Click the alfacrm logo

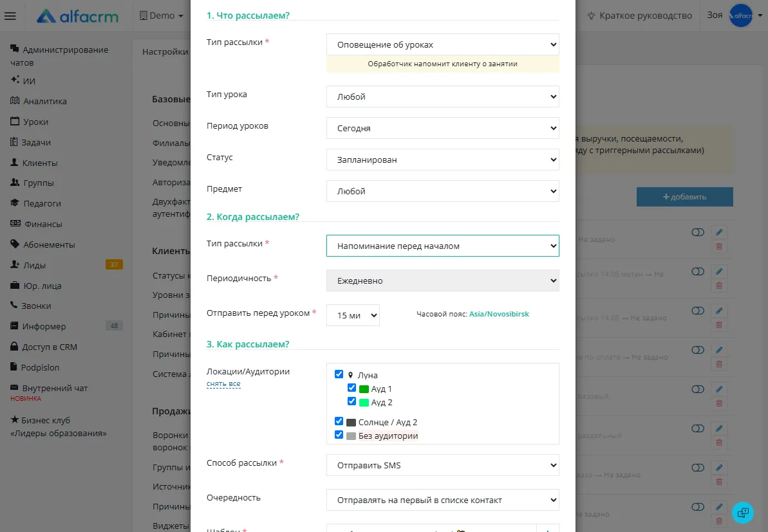tap(77, 16)
